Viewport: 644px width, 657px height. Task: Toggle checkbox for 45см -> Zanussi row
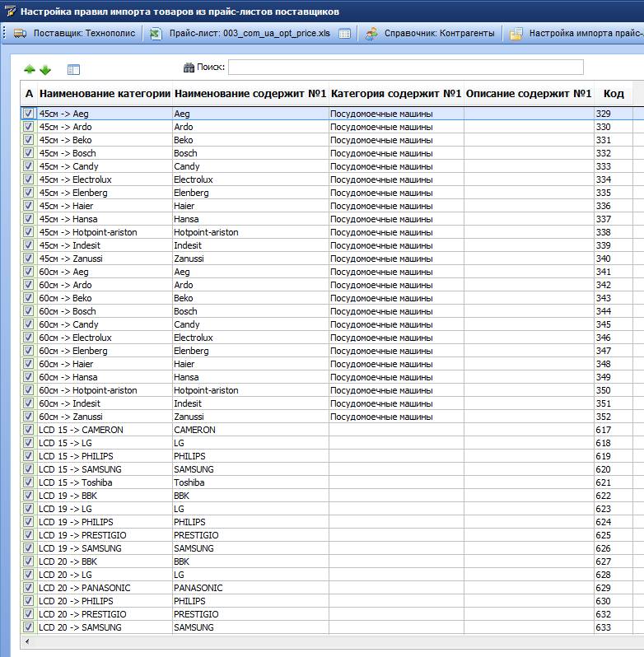[28, 259]
